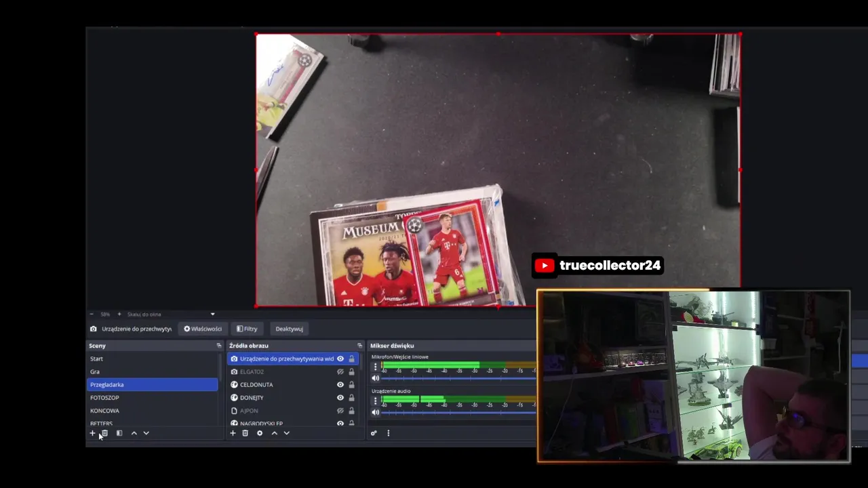Delete selected source with trash icon
Viewport: 868px width, 488px height.
coord(245,433)
